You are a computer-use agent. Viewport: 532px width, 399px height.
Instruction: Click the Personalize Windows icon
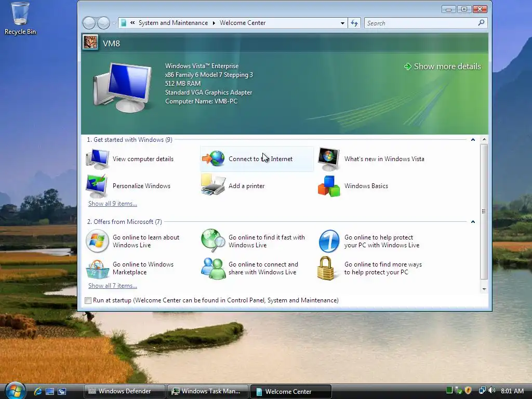click(x=97, y=186)
